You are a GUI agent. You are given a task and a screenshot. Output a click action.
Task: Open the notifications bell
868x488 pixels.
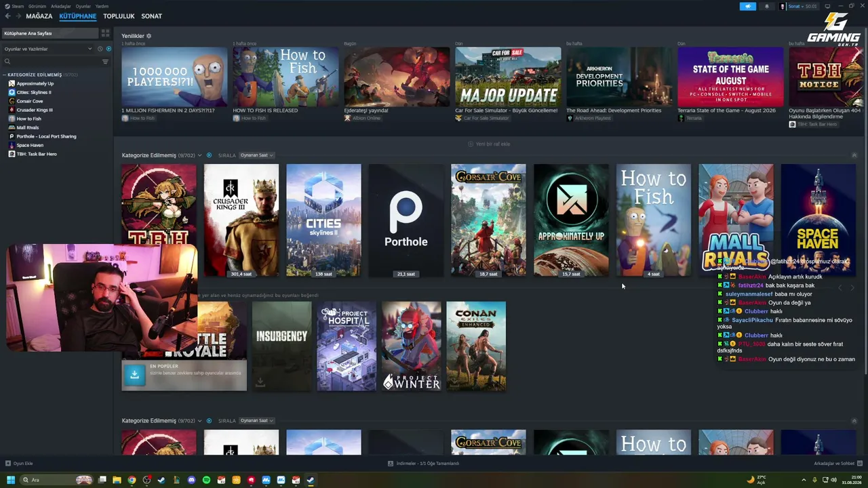(x=767, y=6)
